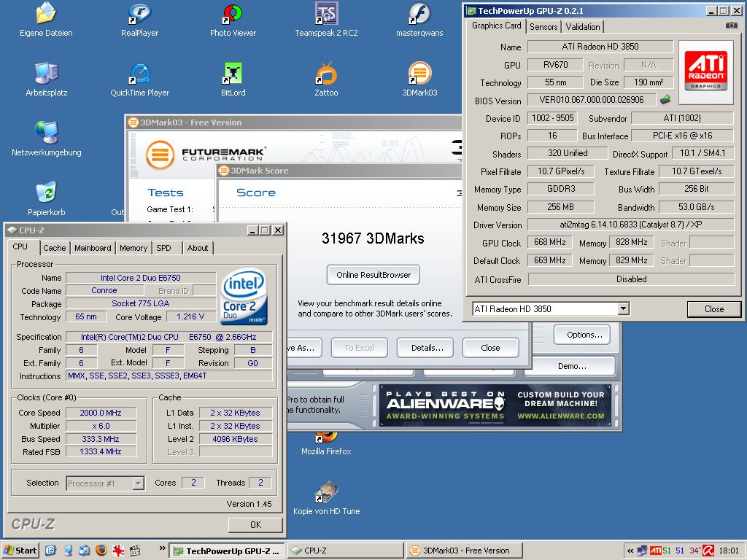Click the Online ResultBrowser button
Image resolution: width=747 pixels, height=560 pixels.
tap(373, 275)
